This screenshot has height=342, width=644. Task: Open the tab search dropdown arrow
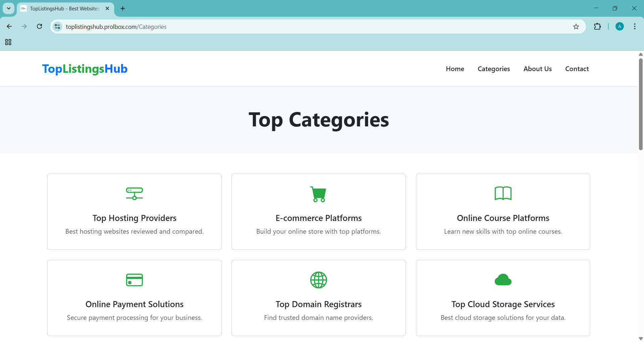pos(9,8)
